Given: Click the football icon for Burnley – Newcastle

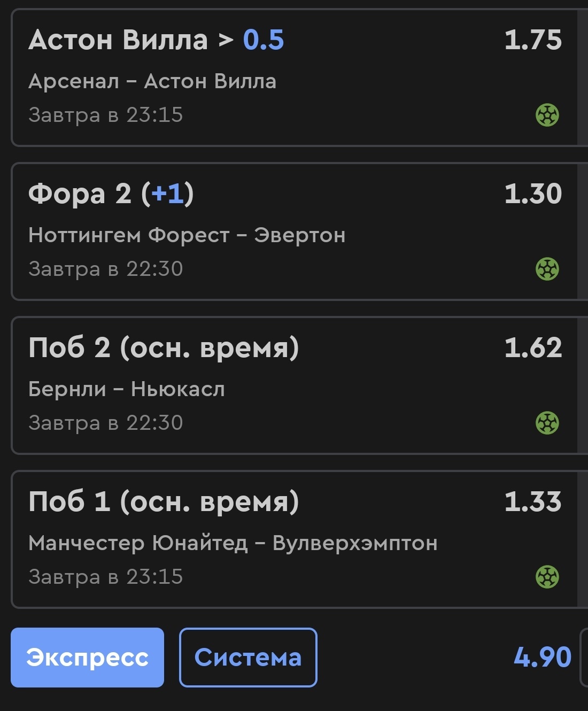Looking at the screenshot, I should click(547, 423).
